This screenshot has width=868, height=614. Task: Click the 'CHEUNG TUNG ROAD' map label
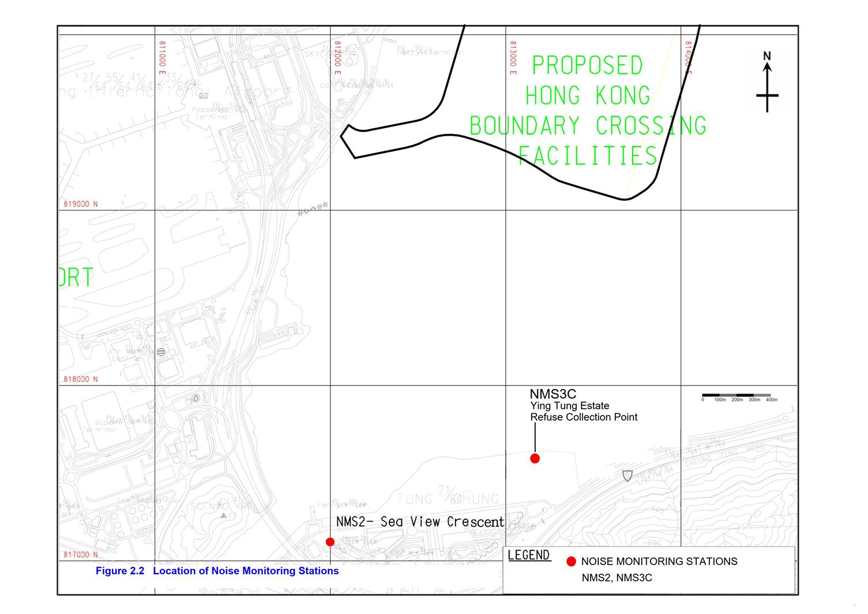click(x=725, y=455)
